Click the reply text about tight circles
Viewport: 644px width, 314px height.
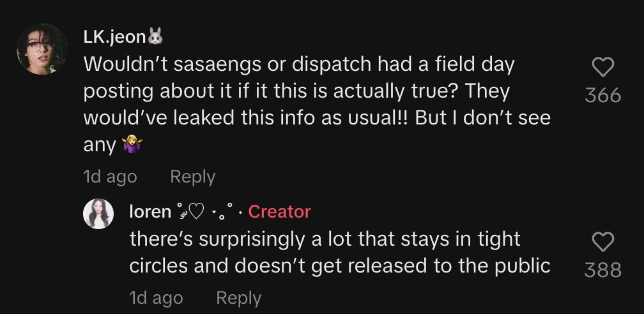(340, 253)
